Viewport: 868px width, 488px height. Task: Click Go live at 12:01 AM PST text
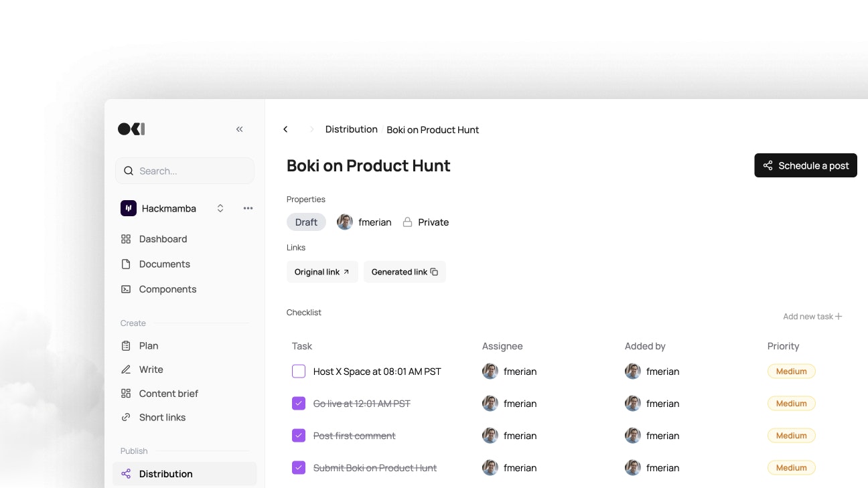coord(362,404)
